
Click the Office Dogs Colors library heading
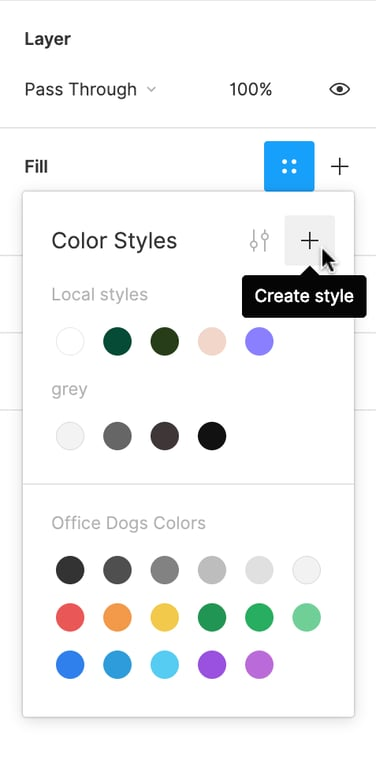pos(128,523)
